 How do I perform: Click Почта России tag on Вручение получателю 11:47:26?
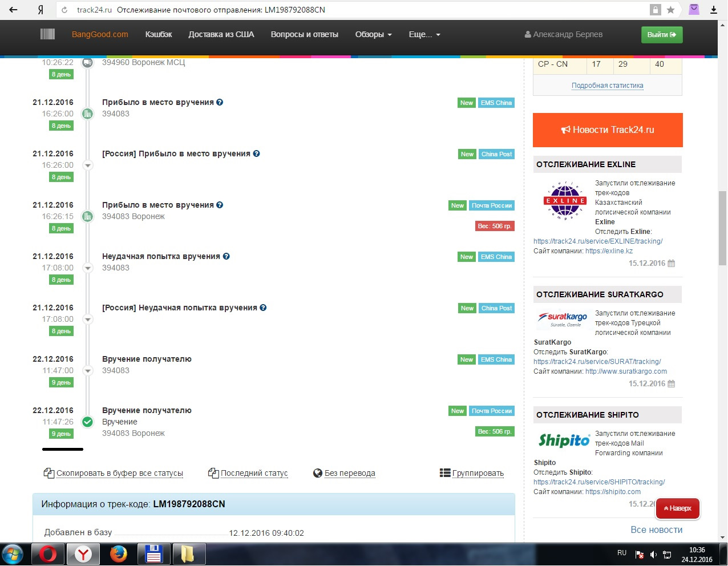pos(492,411)
